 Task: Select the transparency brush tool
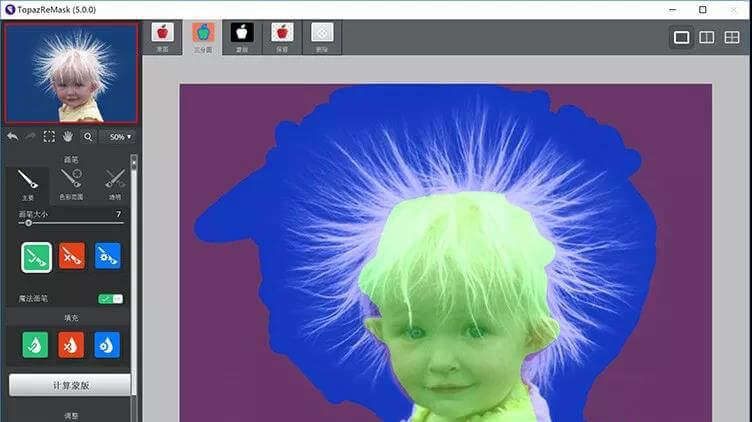[x=115, y=185]
